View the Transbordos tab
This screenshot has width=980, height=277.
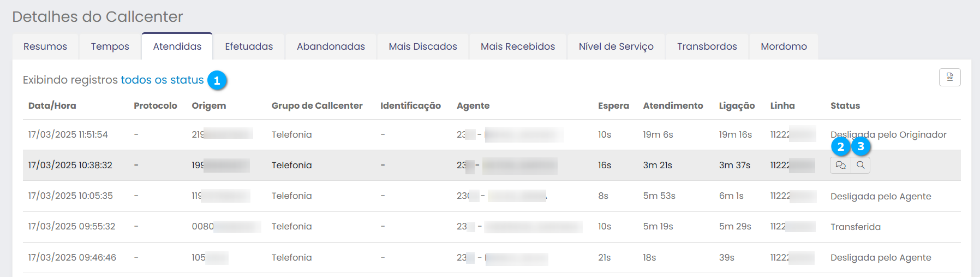707,46
